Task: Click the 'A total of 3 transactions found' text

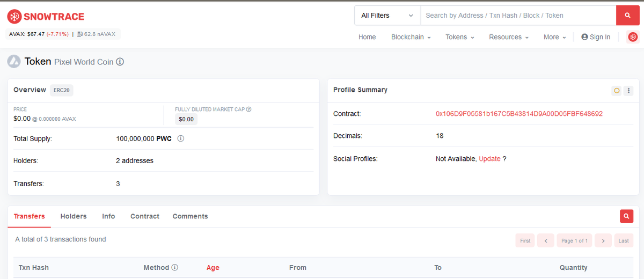Action: (61, 239)
